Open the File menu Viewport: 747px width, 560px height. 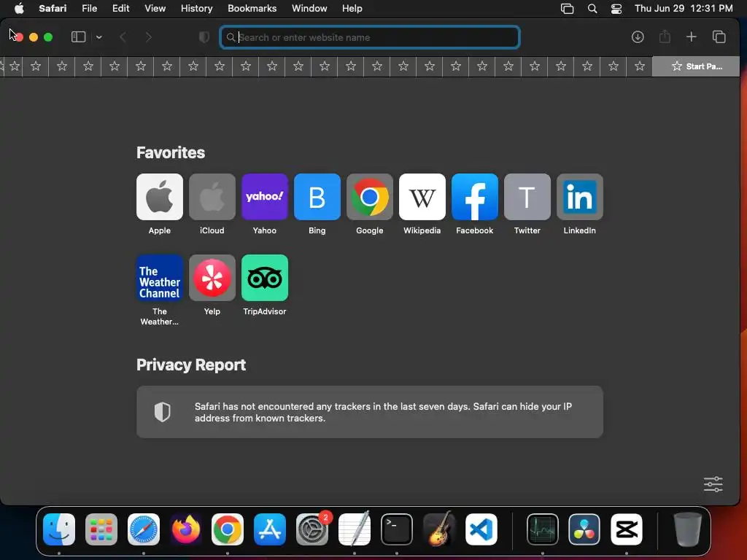click(89, 9)
